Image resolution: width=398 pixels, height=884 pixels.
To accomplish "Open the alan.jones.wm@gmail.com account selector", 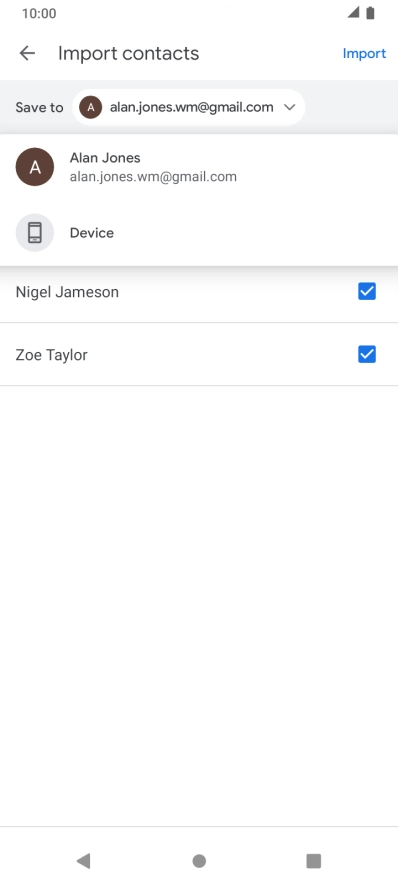I will (x=189, y=107).
